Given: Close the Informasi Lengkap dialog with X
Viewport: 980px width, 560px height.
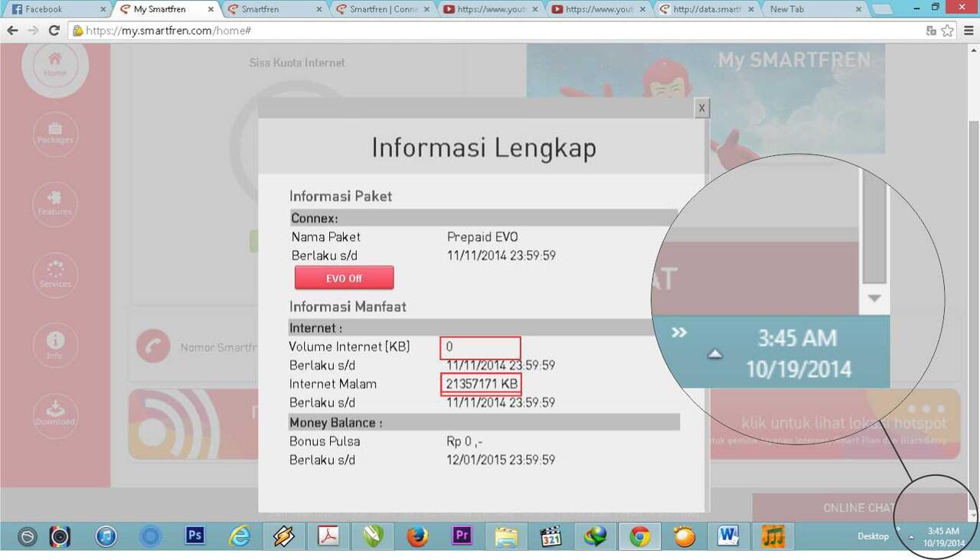Looking at the screenshot, I should (x=701, y=108).
